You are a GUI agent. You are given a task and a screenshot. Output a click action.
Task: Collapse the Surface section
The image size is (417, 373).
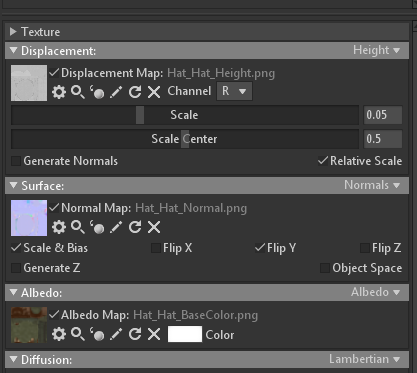[13, 185]
